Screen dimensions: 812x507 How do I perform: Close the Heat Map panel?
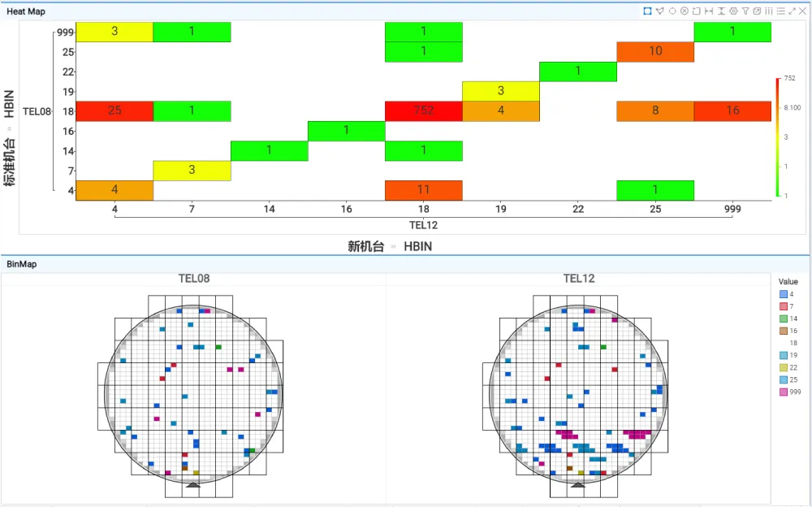pyautogui.click(x=803, y=11)
